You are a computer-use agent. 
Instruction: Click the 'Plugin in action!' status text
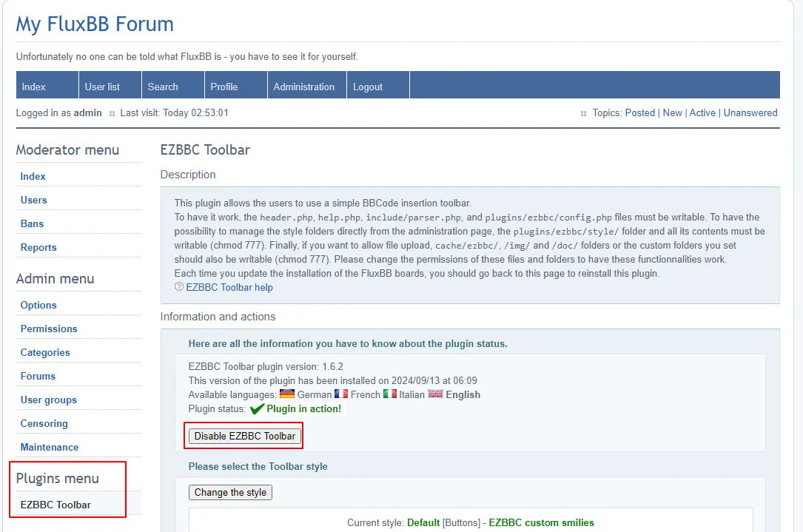point(303,408)
